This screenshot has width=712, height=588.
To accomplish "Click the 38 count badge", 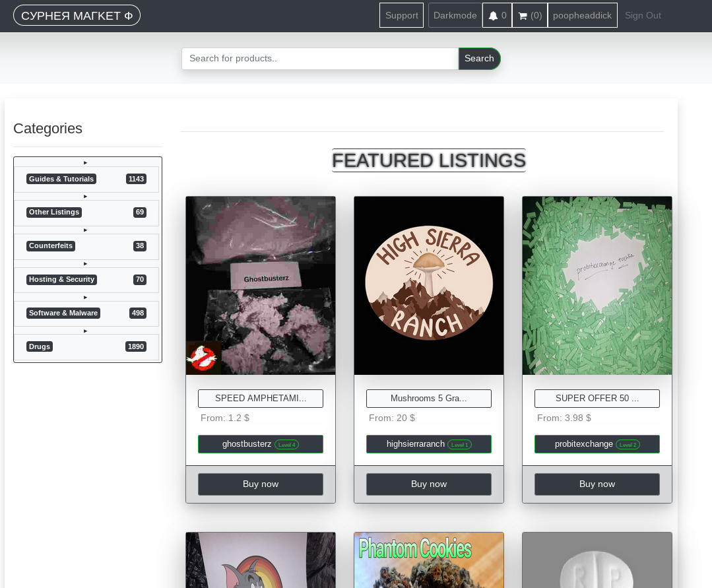I will [140, 245].
